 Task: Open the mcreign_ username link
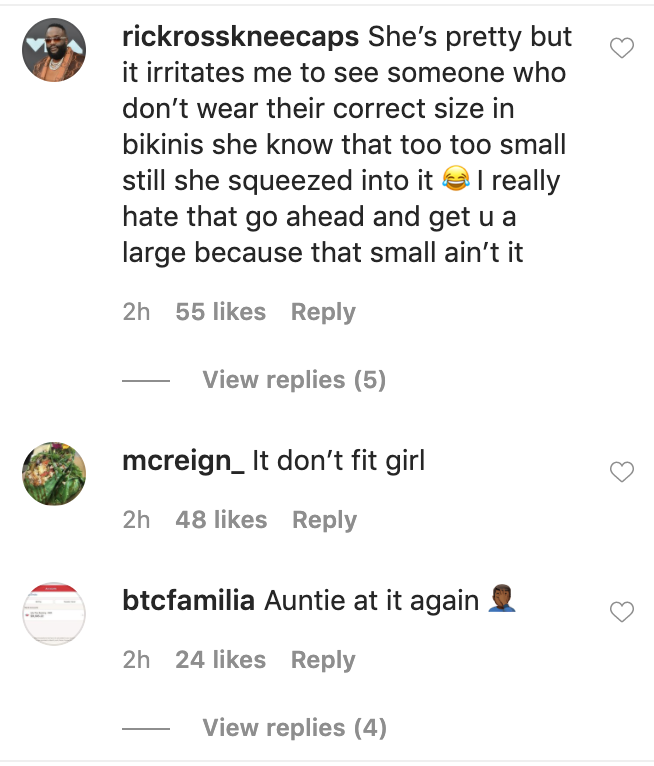click(x=182, y=462)
